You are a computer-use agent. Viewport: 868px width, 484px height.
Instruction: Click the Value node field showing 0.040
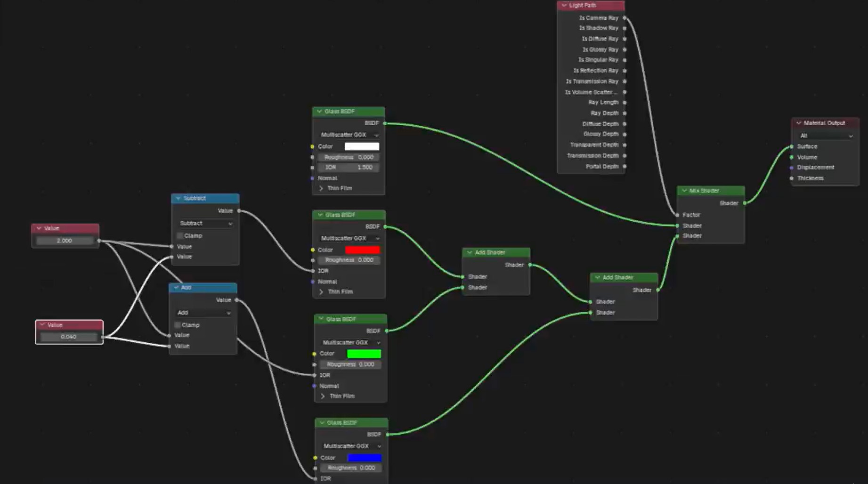[x=69, y=337]
